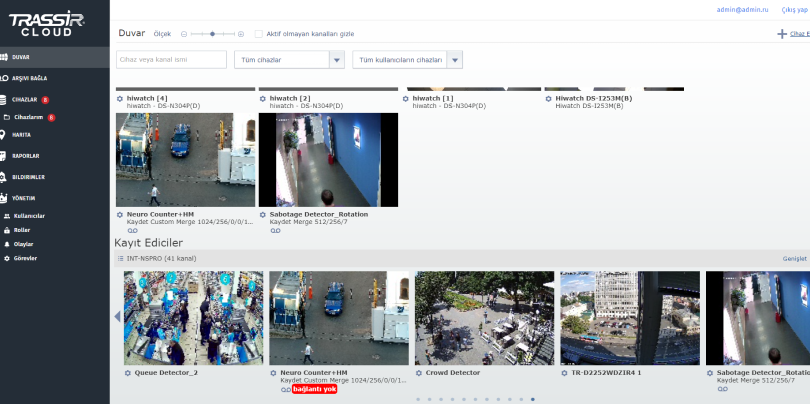Click archive icon next to bağlantı yok badge
This screenshot has width=810, height=404.
(x=286, y=390)
